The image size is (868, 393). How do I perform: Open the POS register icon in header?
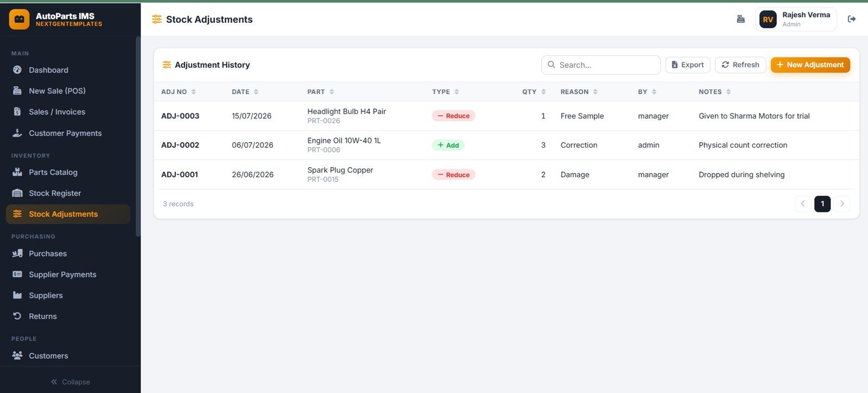[x=741, y=19]
